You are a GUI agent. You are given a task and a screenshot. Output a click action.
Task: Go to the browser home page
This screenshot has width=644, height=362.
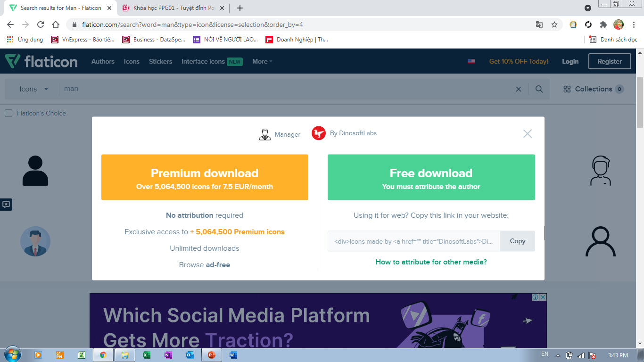pos(56,25)
